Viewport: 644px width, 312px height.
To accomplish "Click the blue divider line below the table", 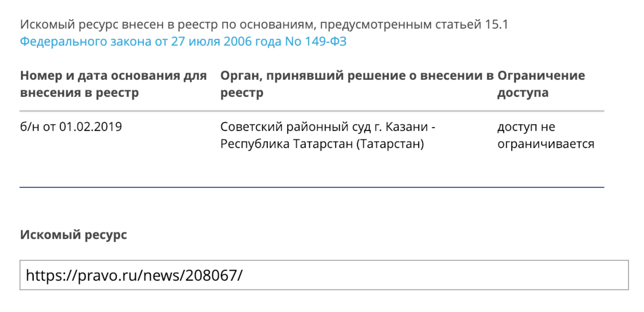I will (312, 187).
